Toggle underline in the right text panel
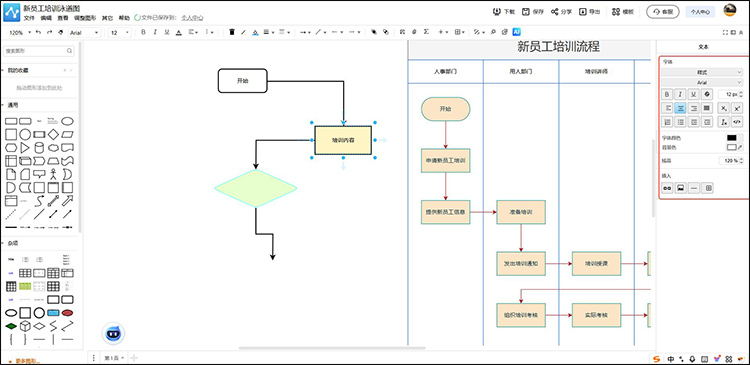Screen dimensions: 750x365 coord(694,94)
